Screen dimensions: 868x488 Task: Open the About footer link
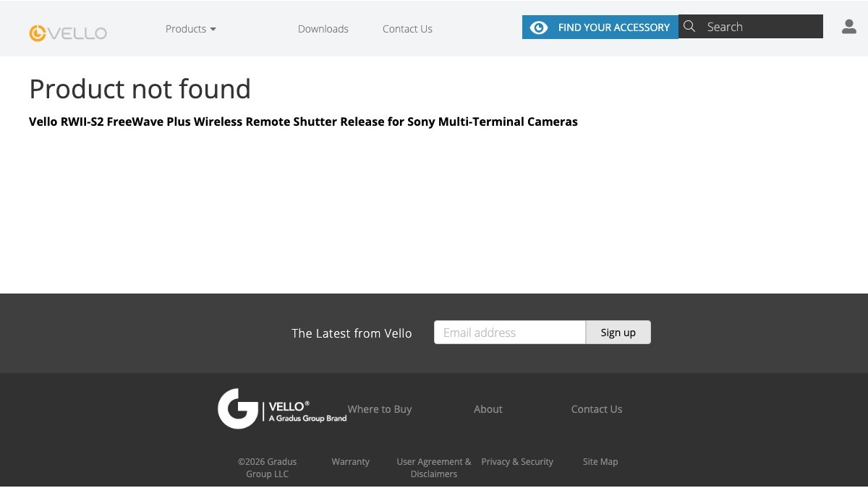click(488, 409)
